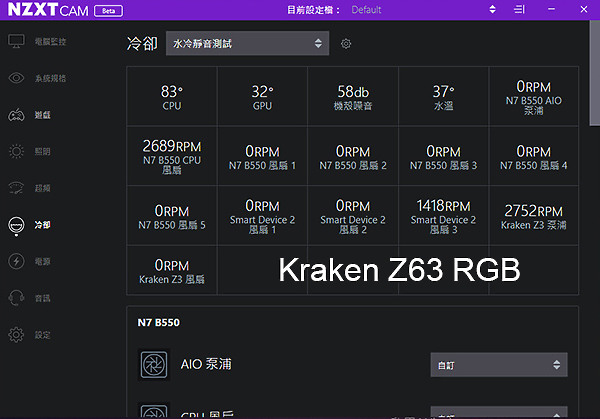600x419 pixels.
Task: Click the 0RPM N7 B550 AIO 泵浦 tile
Action: [x=533, y=96]
